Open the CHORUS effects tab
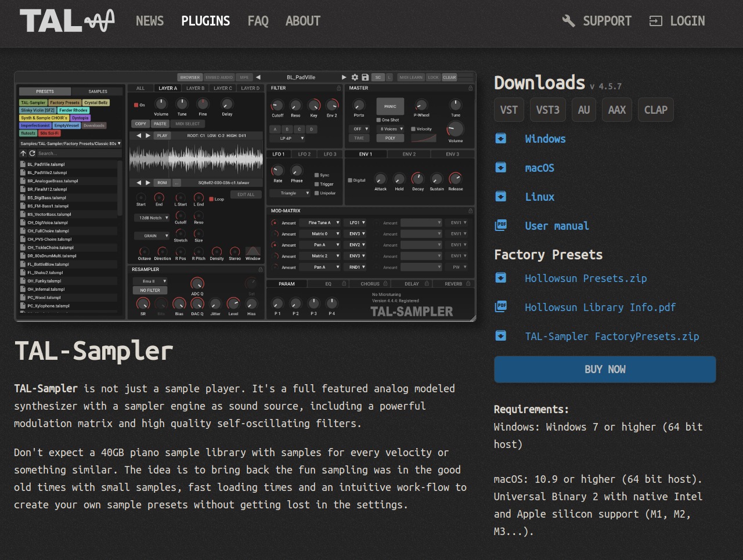Viewport: 743px width, 560px height. tap(370, 284)
